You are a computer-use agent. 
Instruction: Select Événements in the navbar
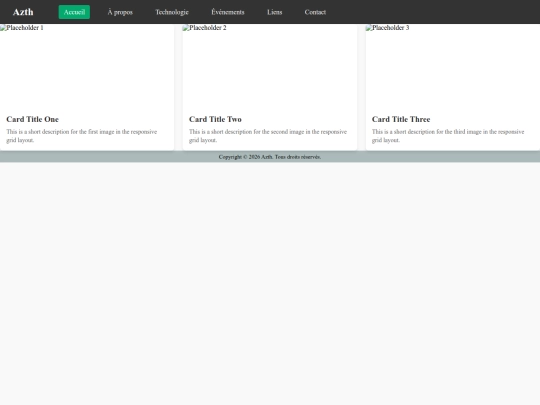tap(228, 12)
